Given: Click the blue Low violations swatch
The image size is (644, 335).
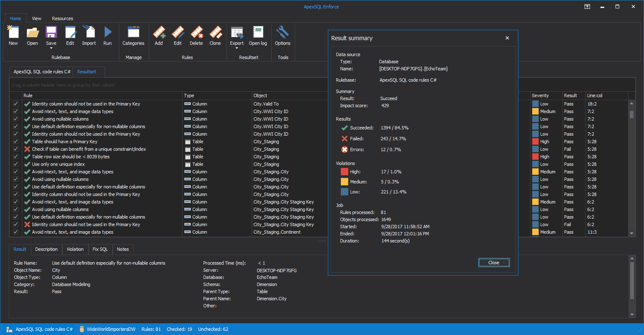Looking at the screenshot, I should coord(345,192).
